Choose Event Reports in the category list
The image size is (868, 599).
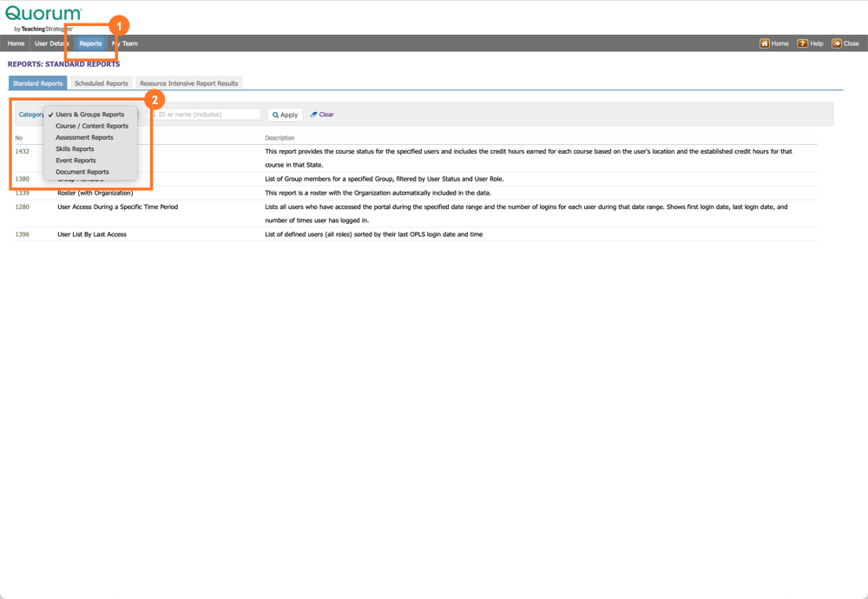click(x=76, y=160)
